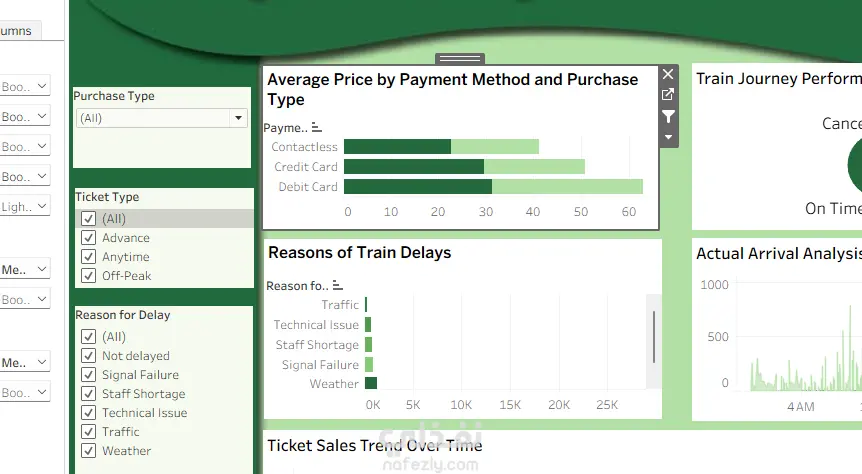Select the Weather bar in delays chart
This screenshot has width=862, height=474.
371,383
